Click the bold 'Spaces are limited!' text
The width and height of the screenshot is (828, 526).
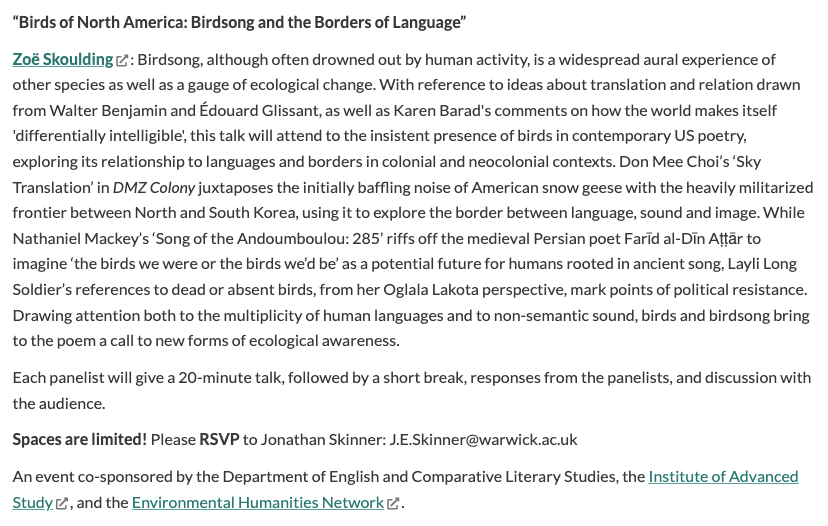(79, 438)
